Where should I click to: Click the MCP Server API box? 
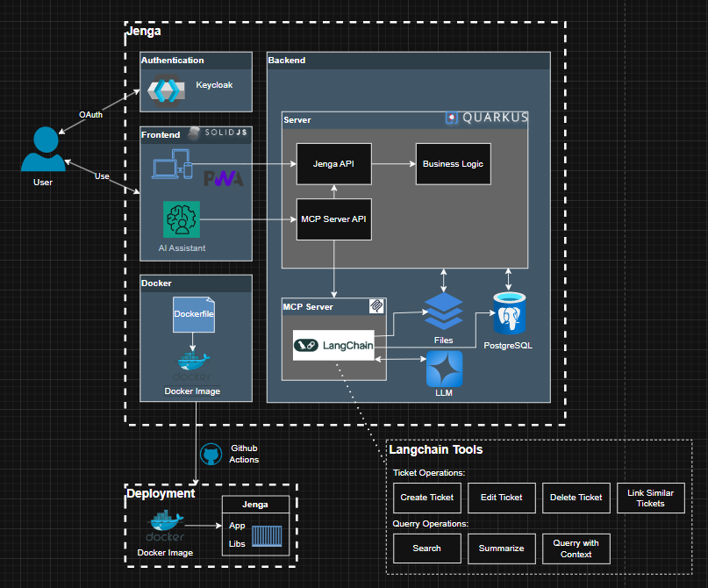click(333, 218)
